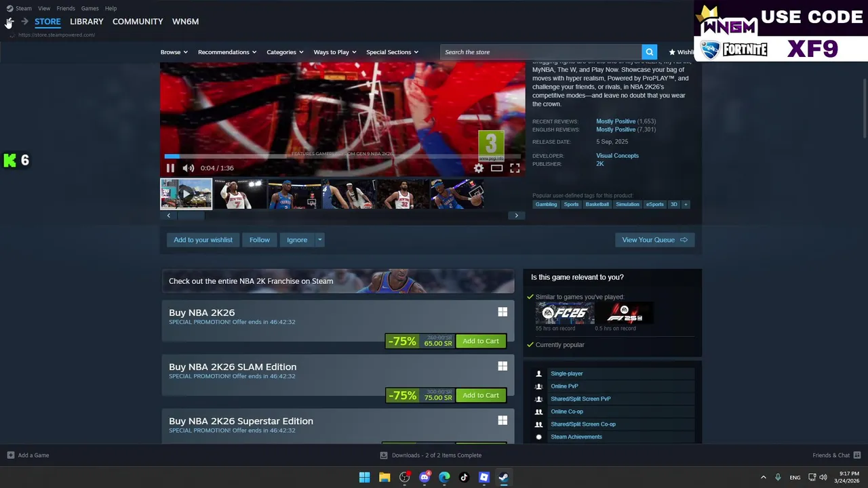The image size is (868, 488).
Task: Switch to the LIBRARY tab
Action: (87, 22)
